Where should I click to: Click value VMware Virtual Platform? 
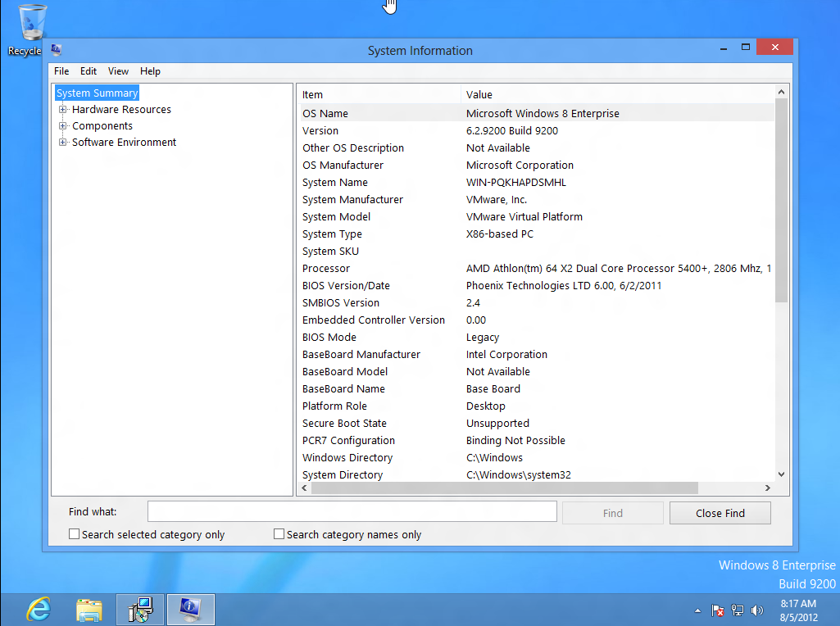click(524, 216)
